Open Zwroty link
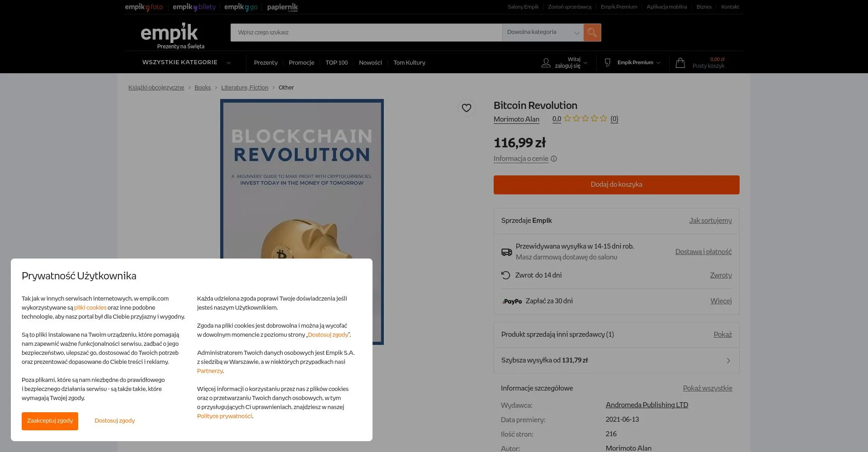 tap(721, 275)
